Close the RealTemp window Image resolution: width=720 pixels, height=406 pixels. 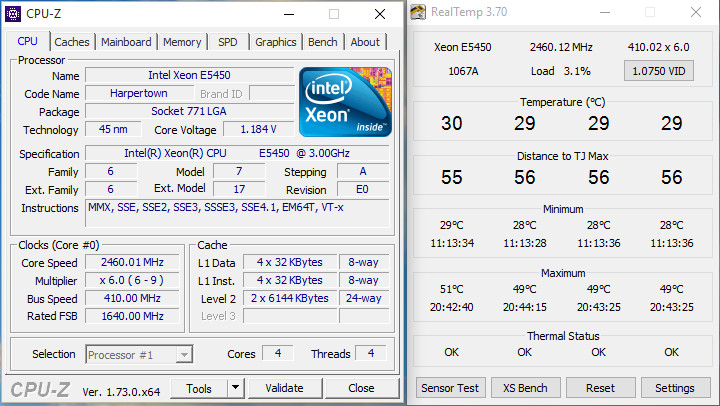pyautogui.click(x=696, y=12)
